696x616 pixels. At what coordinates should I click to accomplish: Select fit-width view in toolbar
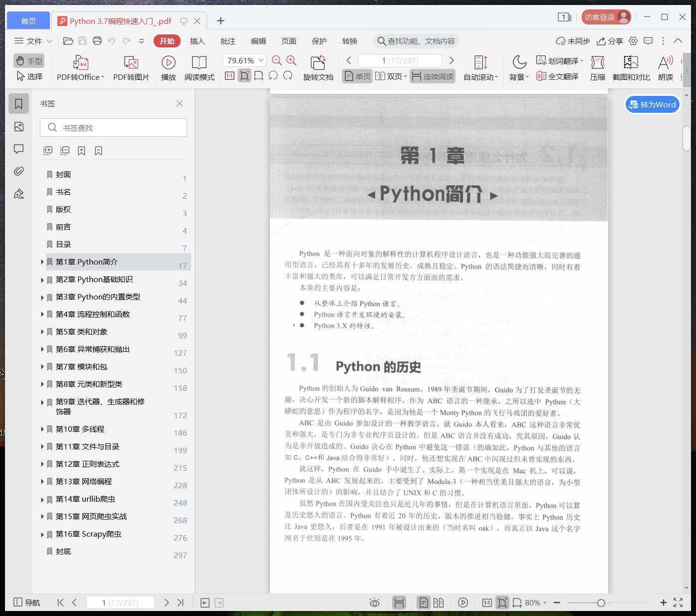pyautogui.click(x=258, y=76)
